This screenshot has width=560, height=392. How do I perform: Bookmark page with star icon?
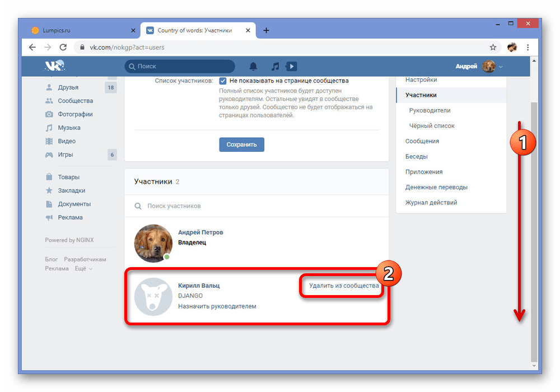493,47
